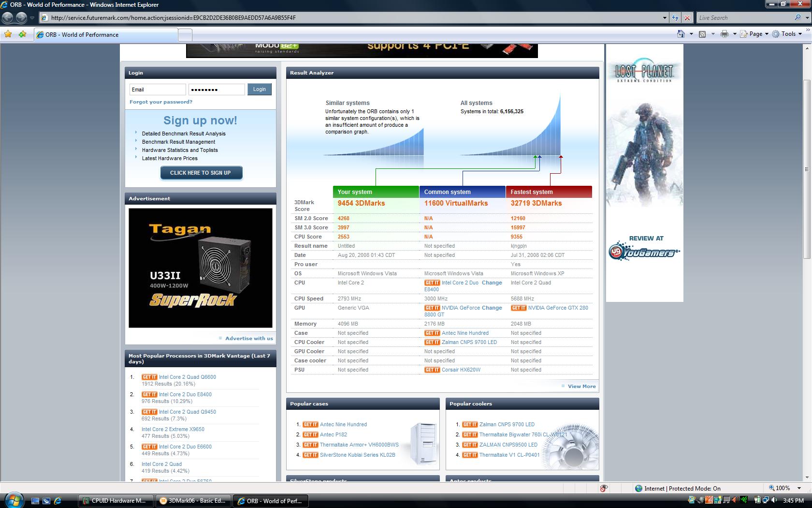Click the browser Back arrow button

(7, 18)
